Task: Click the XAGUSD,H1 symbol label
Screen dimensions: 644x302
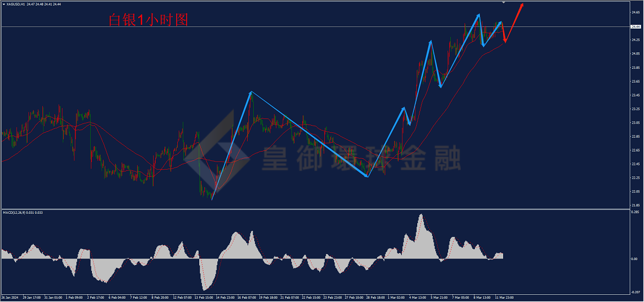Action: [15, 4]
